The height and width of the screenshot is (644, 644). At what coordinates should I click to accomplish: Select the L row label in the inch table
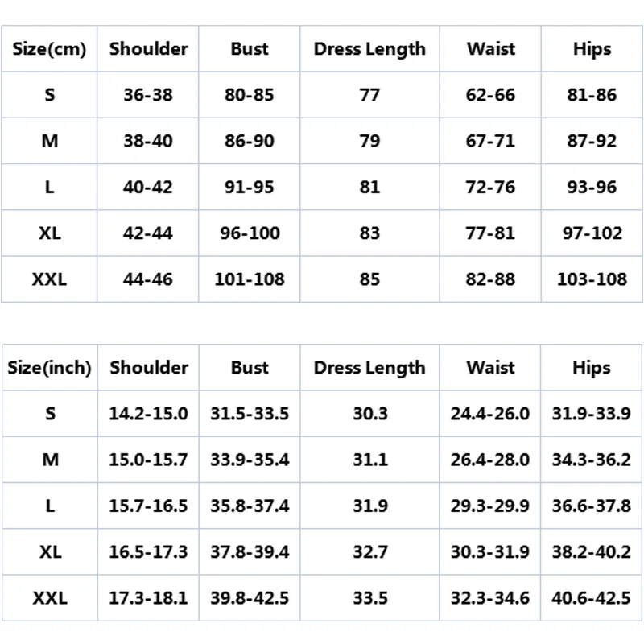49,506
